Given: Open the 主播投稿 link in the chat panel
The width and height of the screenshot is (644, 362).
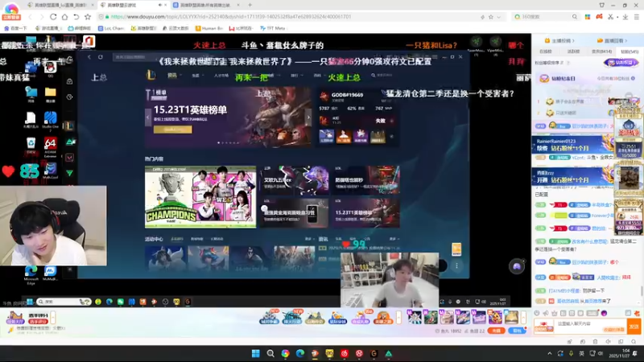Looking at the screenshot, I should (559, 41).
